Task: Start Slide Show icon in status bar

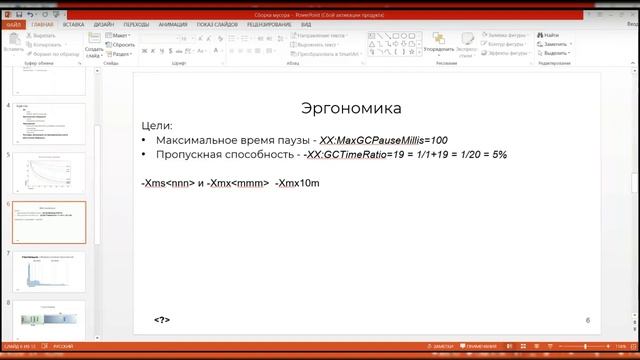Action: [550, 346]
